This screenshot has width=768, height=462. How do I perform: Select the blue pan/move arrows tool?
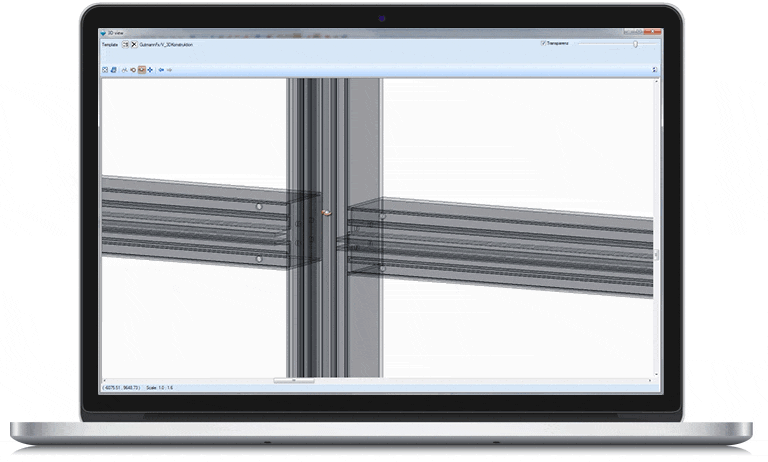(x=150, y=70)
